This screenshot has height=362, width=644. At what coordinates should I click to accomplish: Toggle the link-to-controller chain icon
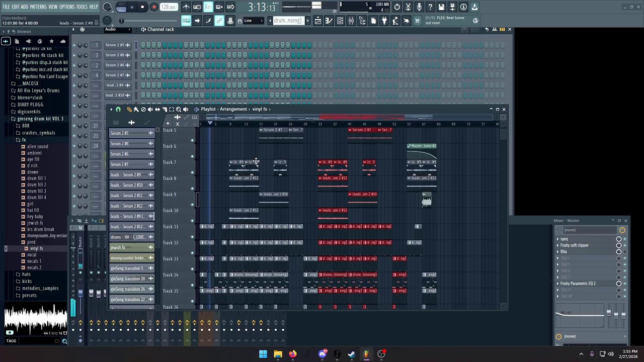[219, 21]
